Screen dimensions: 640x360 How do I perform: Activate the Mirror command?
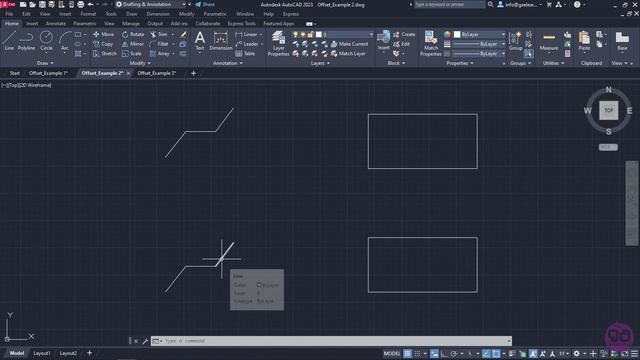tap(133, 44)
